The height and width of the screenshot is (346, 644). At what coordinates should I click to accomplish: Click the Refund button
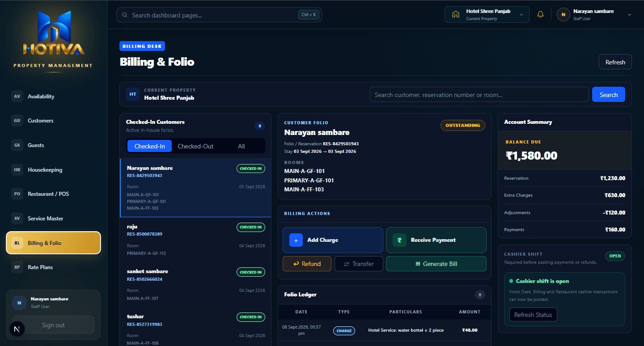tap(307, 264)
